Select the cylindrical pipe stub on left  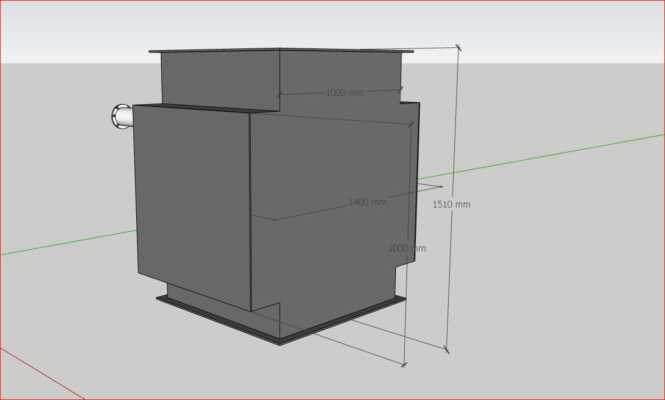click(x=122, y=116)
